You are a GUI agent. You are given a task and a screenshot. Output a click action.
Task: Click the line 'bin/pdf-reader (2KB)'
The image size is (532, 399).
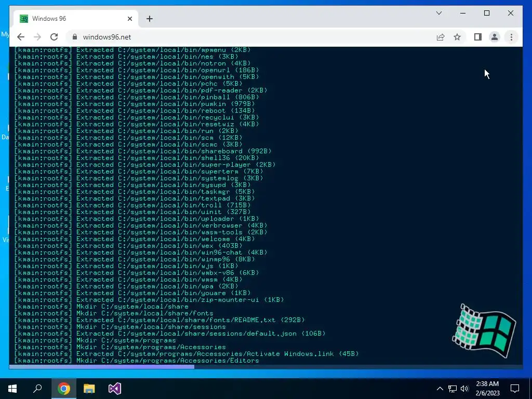tap(140, 90)
